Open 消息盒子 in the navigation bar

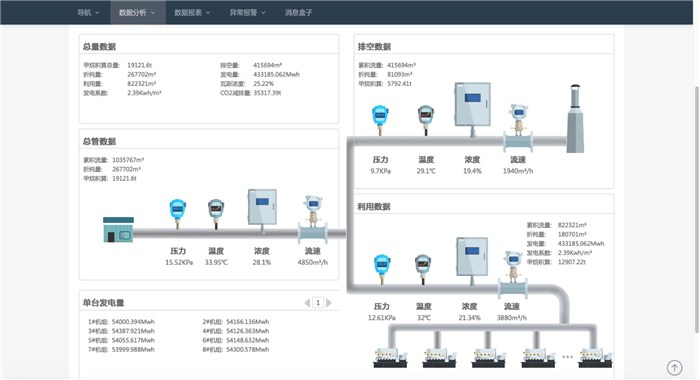coord(299,13)
